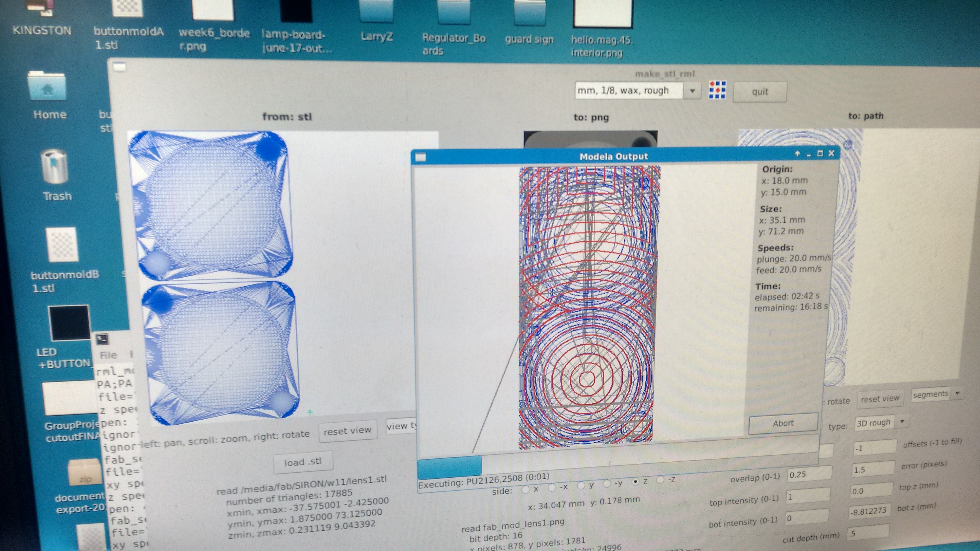Screen dimensions: 980x551
Task: Select the -y side radio button
Action: (x=607, y=483)
